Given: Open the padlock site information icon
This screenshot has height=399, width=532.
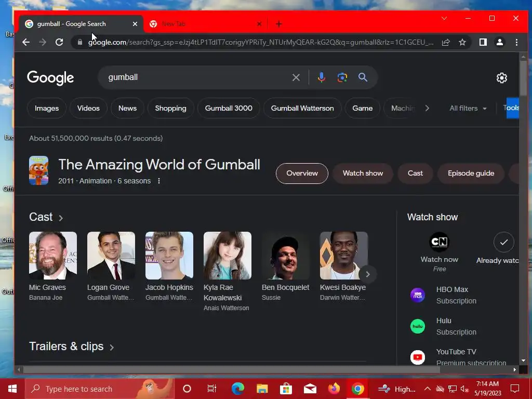Looking at the screenshot, I should [x=80, y=42].
